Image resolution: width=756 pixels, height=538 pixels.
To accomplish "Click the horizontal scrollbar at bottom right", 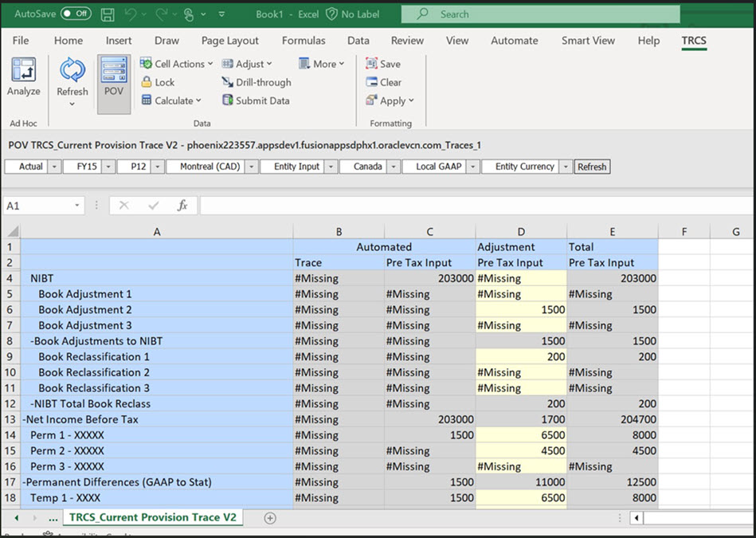I will click(x=693, y=517).
